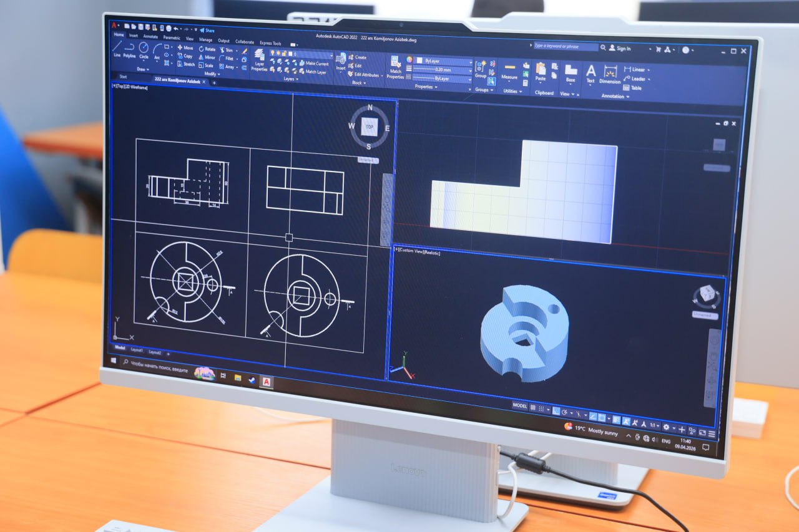Toggle ortho mode in status bar
Image resolution: width=799 pixels, height=532 pixels.
[556, 410]
